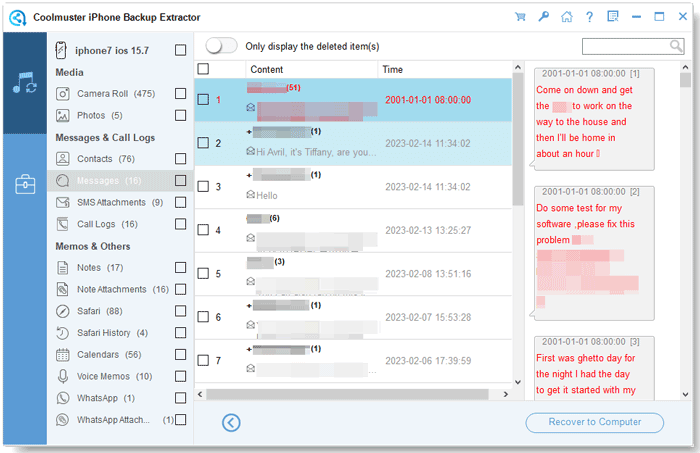The width and height of the screenshot is (700, 453).
Task: Check the Camera Roll checkbox
Action: [180, 94]
